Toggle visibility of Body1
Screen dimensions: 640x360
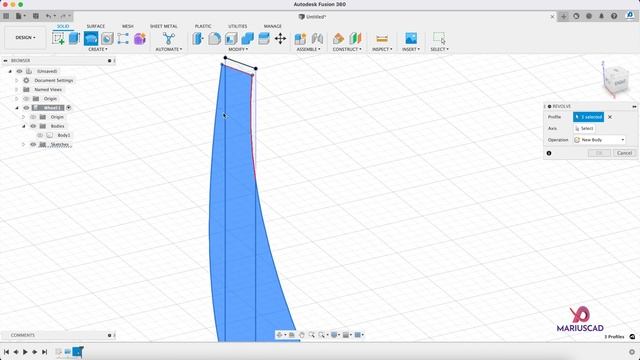click(x=40, y=135)
